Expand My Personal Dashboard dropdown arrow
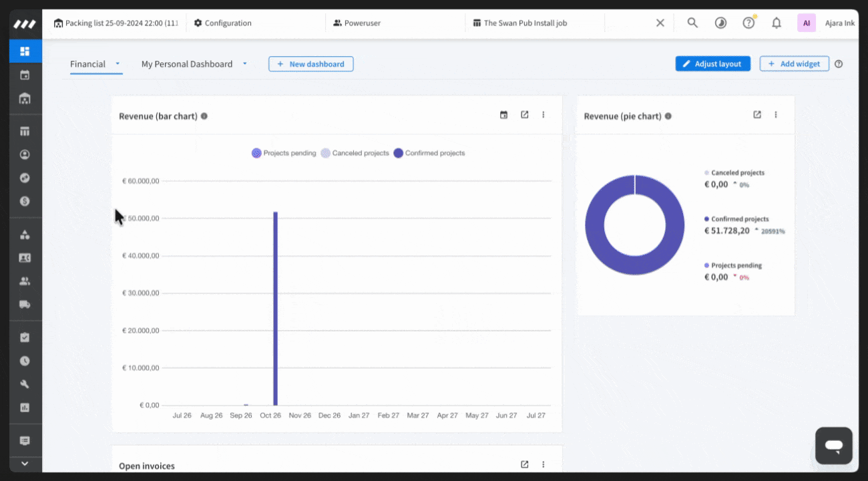This screenshot has width=868, height=481. tap(244, 64)
